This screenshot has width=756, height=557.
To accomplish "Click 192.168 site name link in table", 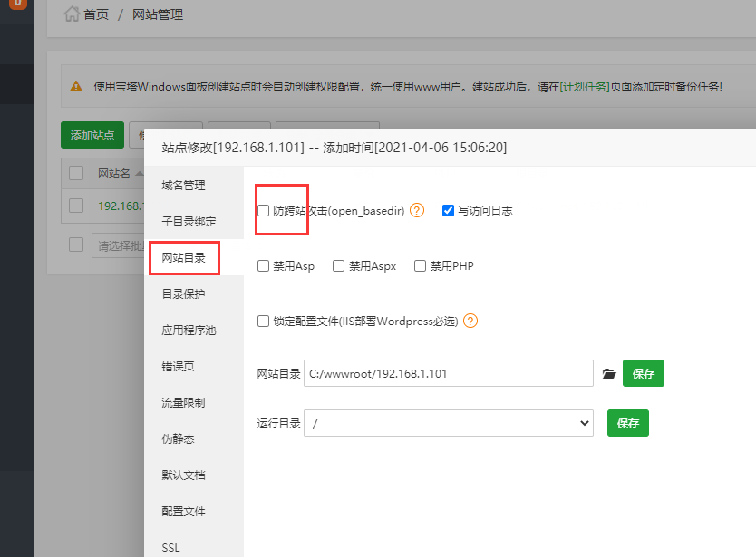I will pos(121,206).
